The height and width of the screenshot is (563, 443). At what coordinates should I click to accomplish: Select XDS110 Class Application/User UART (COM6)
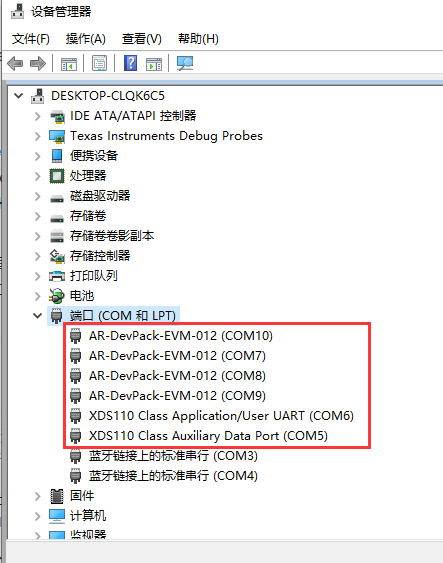point(221,416)
